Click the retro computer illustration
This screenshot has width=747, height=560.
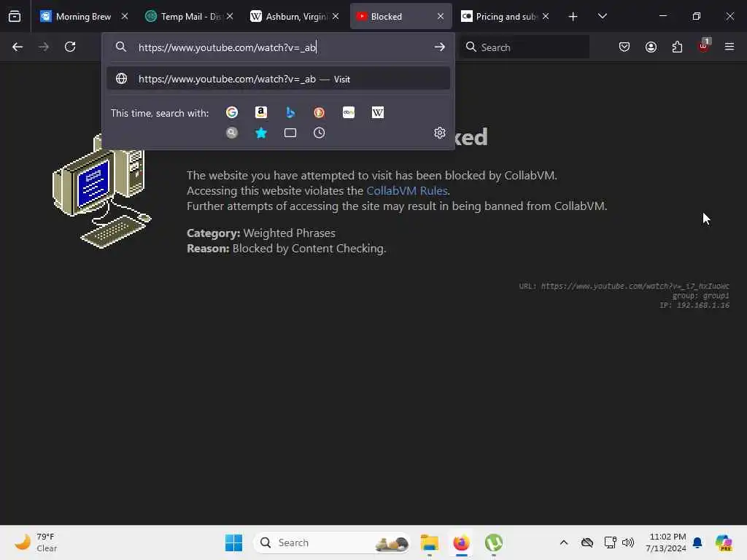101,192
